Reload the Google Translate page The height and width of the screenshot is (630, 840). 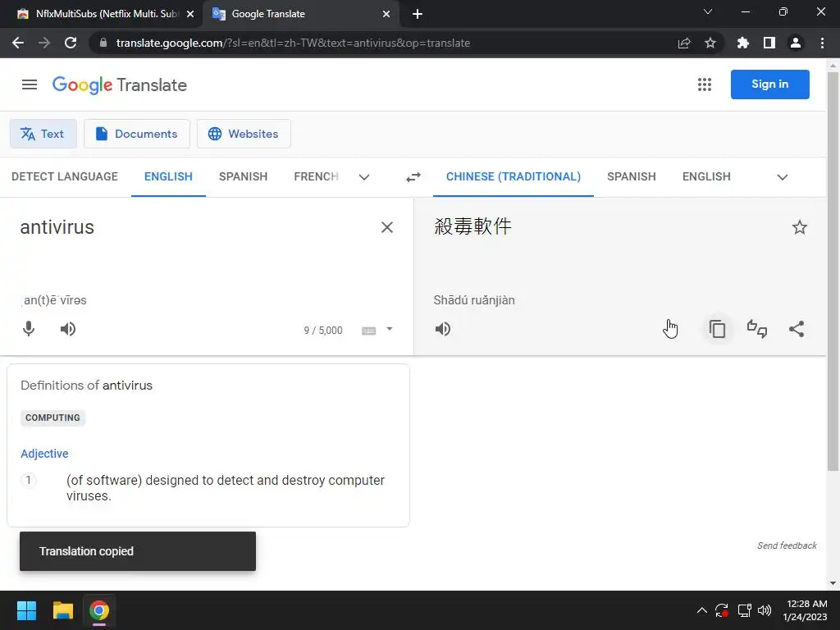coord(71,43)
